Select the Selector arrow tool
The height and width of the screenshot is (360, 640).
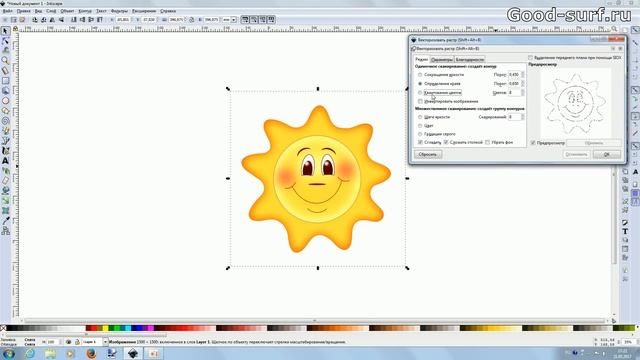5,31
